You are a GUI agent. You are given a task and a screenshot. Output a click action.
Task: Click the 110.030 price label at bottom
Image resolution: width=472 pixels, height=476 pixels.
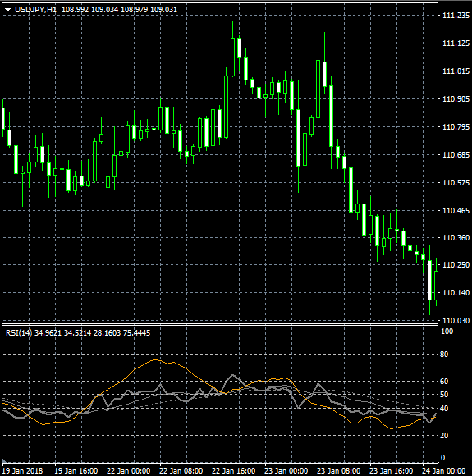[456, 320]
